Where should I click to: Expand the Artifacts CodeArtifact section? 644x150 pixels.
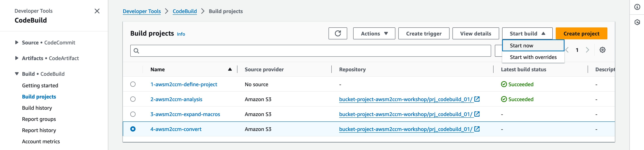(17, 58)
